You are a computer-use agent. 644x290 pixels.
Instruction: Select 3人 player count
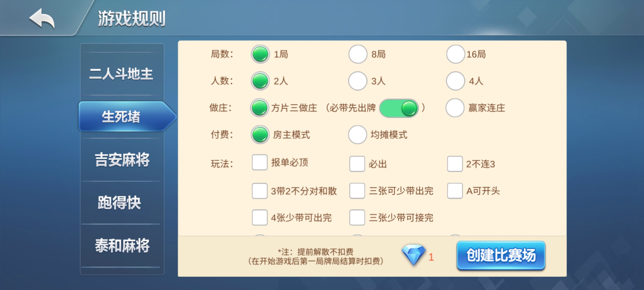(358, 81)
